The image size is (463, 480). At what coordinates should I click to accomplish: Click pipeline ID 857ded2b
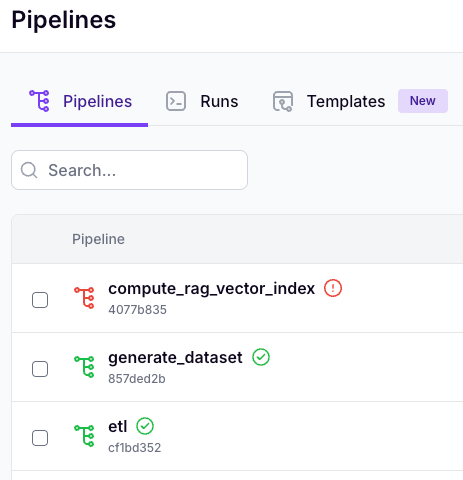(x=137, y=379)
